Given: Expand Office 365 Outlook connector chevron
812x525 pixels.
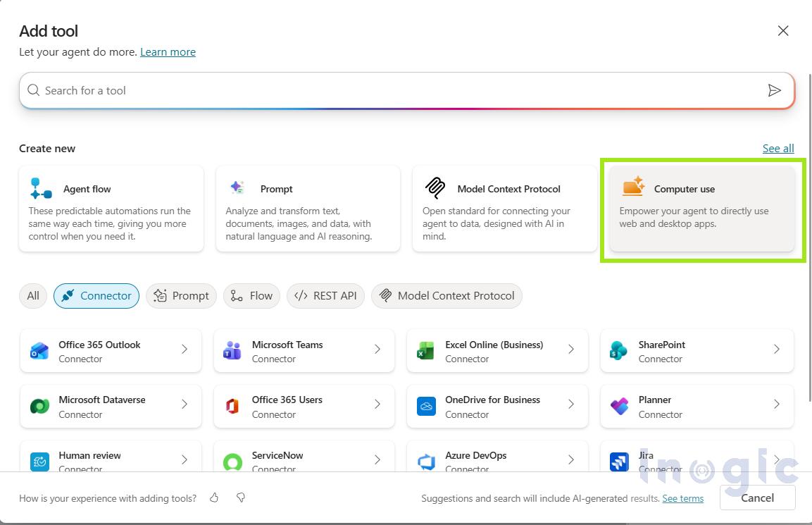Looking at the screenshot, I should click(x=185, y=350).
